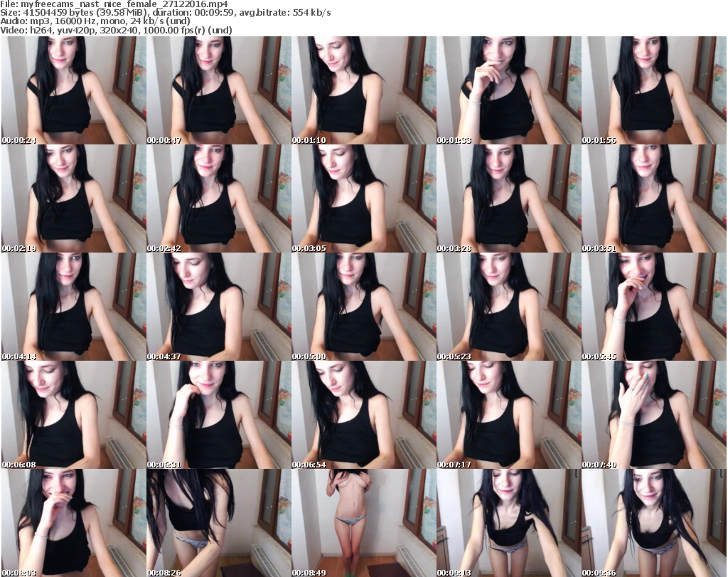View the thumbnail stamped 00:06:31
The height and width of the screenshot is (577, 728).
point(219,415)
